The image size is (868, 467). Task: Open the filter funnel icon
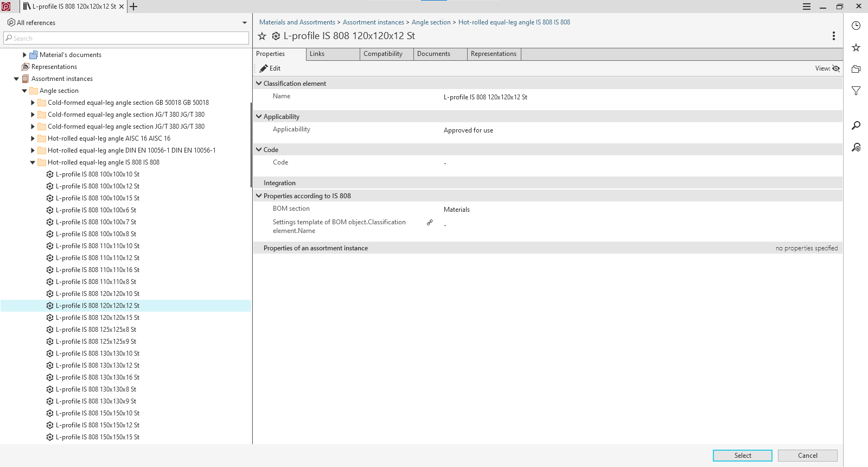click(x=856, y=91)
